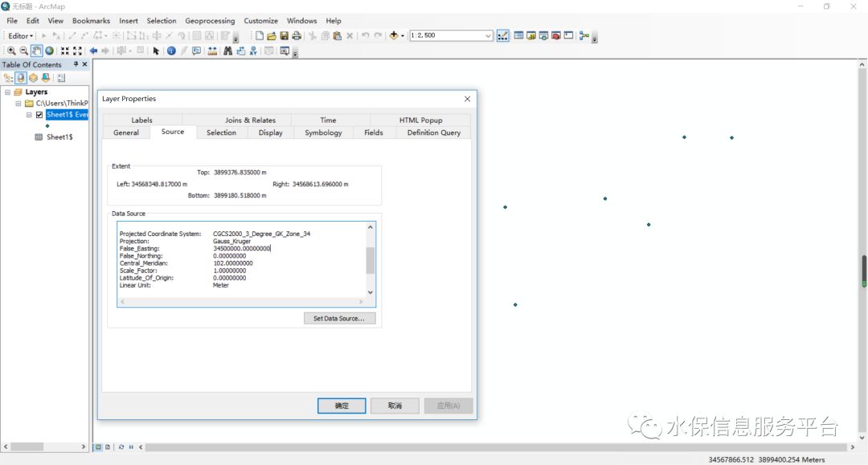Close the Layer Properties dialog
Image resolution: width=868 pixels, height=465 pixels.
pyautogui.click(x=467, y=99)
